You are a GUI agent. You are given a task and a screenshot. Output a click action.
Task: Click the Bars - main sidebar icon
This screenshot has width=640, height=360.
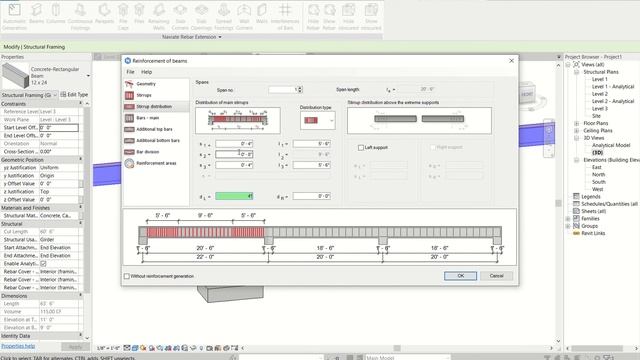[x=129, y=118]
